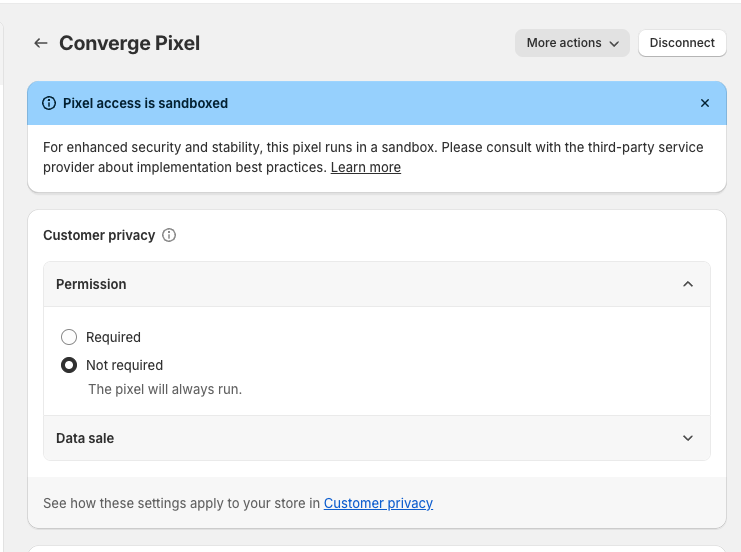Viewport: 741px width, 552px height.
Task: Click the Converge Pixel page title
Action: tap(129, 43)
